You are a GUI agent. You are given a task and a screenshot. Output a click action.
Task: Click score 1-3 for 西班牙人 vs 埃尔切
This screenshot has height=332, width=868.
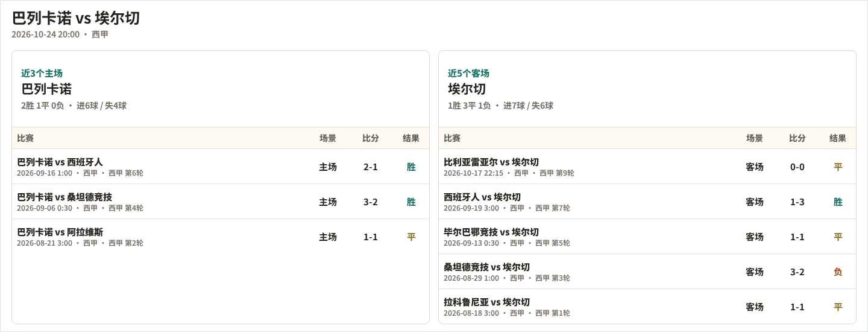click(797, 202)
